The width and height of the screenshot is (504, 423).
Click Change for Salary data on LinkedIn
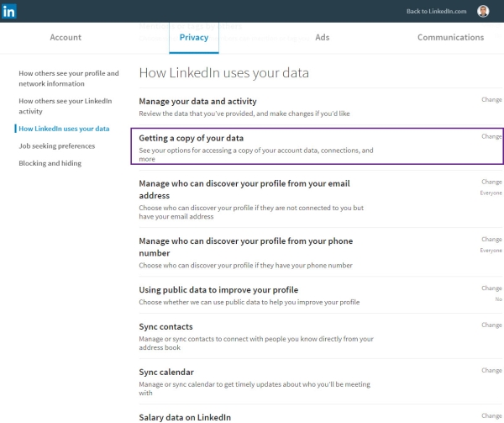pyautogui.click(x=491, y=415)
